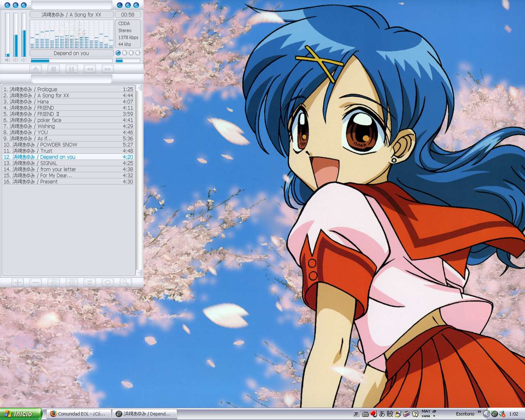Switch to the Depend... player taskbar button
Image resolution: width=525 pixels, height=420 pixels.
click(x=144, y=414)
